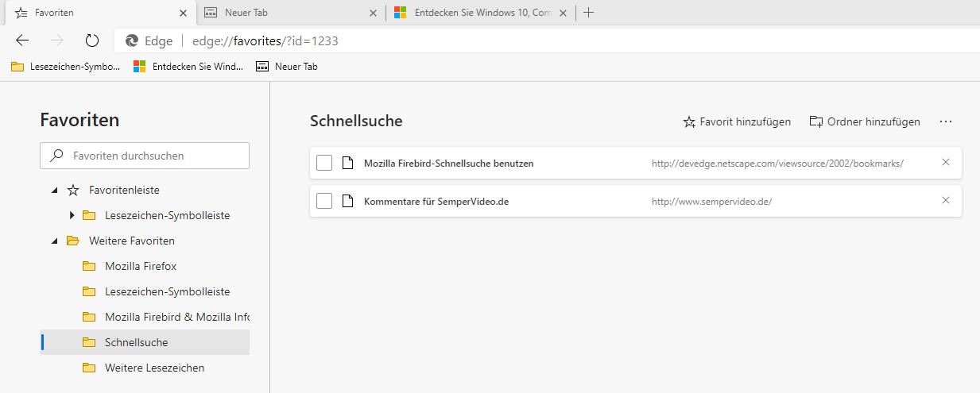Expand the Lesezeichen-Symbolleiste subfolder arrow
Image resolution: width=980 pixels, height=393 pixels.
72,215
